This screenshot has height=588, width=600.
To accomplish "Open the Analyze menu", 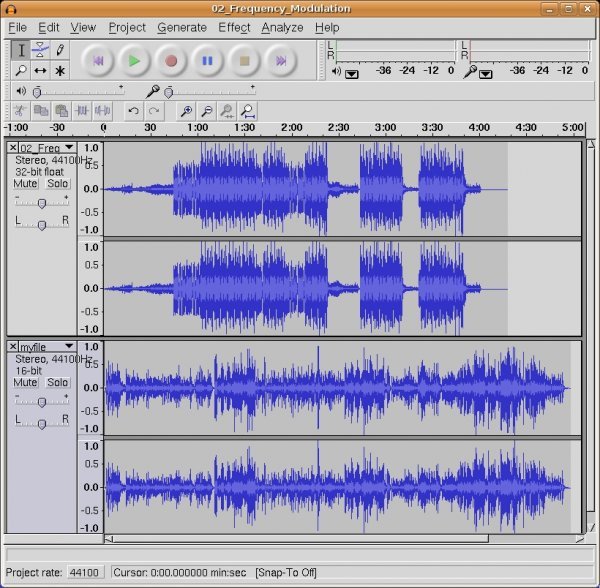I will (282, 27).
